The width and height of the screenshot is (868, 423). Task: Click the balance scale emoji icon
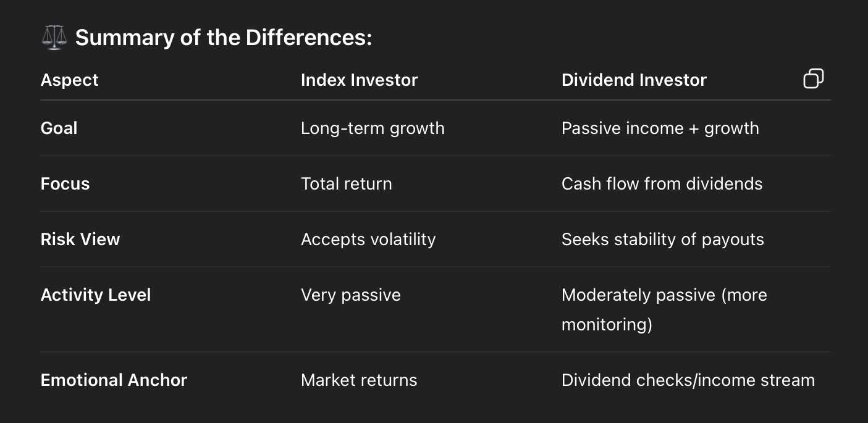(54, 38)
